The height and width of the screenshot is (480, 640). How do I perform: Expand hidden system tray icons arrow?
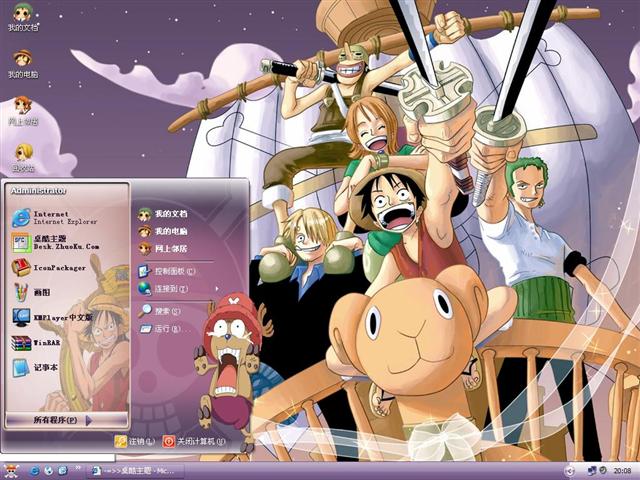[570, 471]
